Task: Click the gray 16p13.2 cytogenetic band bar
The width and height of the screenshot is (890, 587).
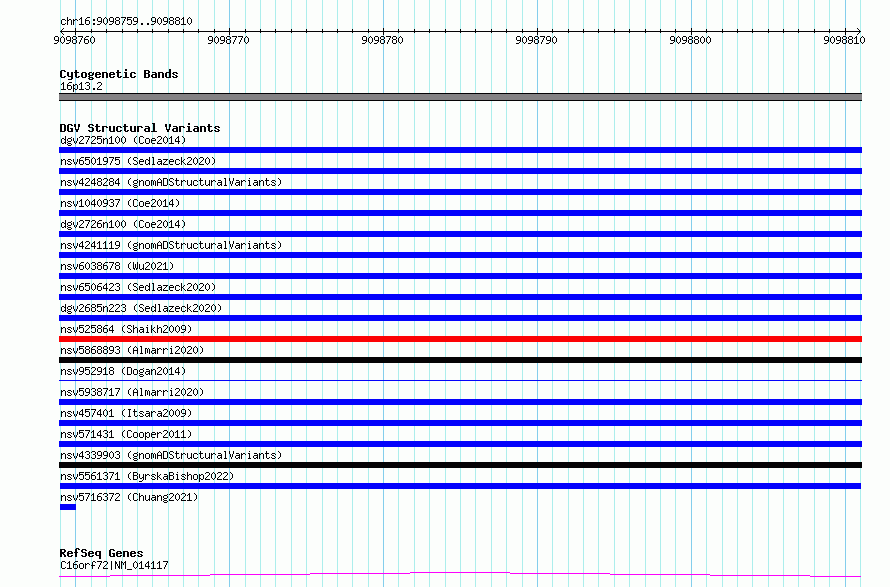Action: [460, 97]
